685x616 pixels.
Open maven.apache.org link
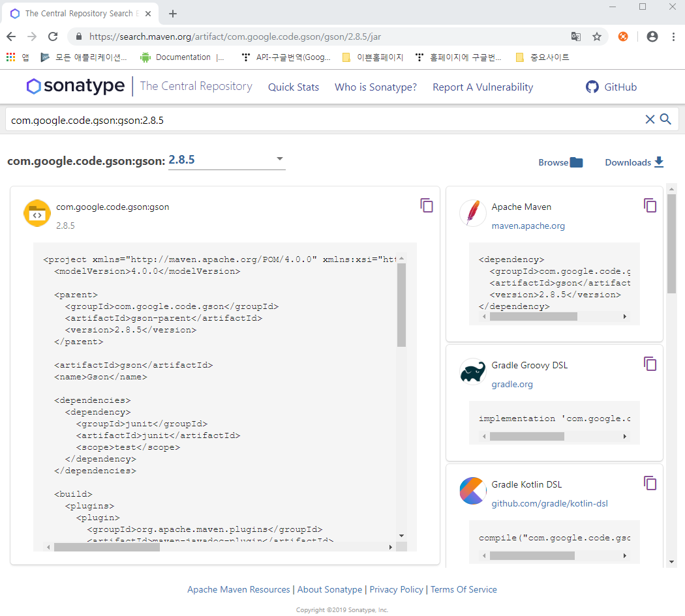528,226
